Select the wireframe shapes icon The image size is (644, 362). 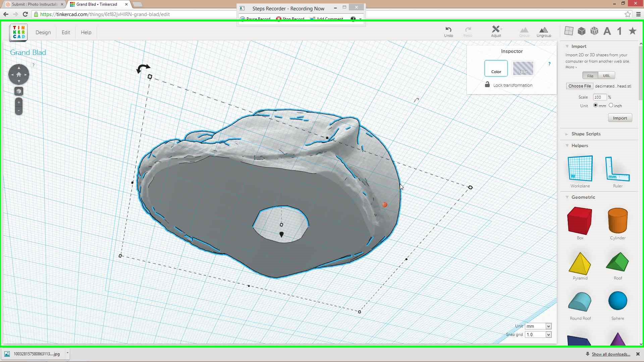point(594,31)
